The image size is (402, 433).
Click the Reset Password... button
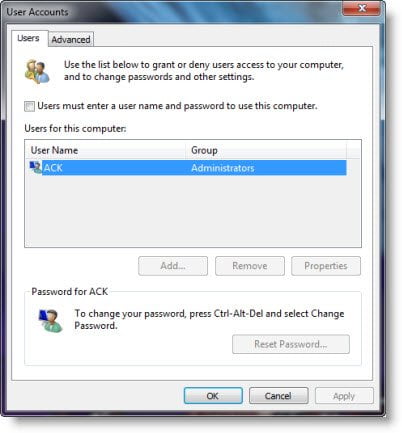pos(291,344)
